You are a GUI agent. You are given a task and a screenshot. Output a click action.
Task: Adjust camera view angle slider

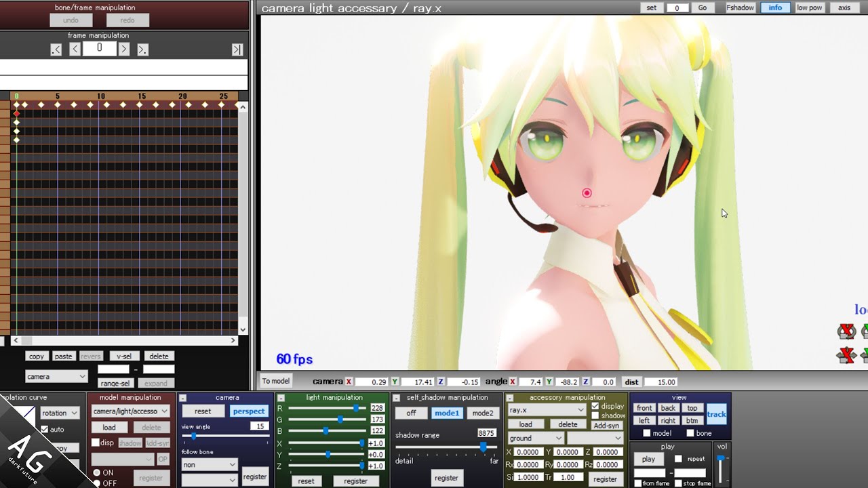point(224,436)
